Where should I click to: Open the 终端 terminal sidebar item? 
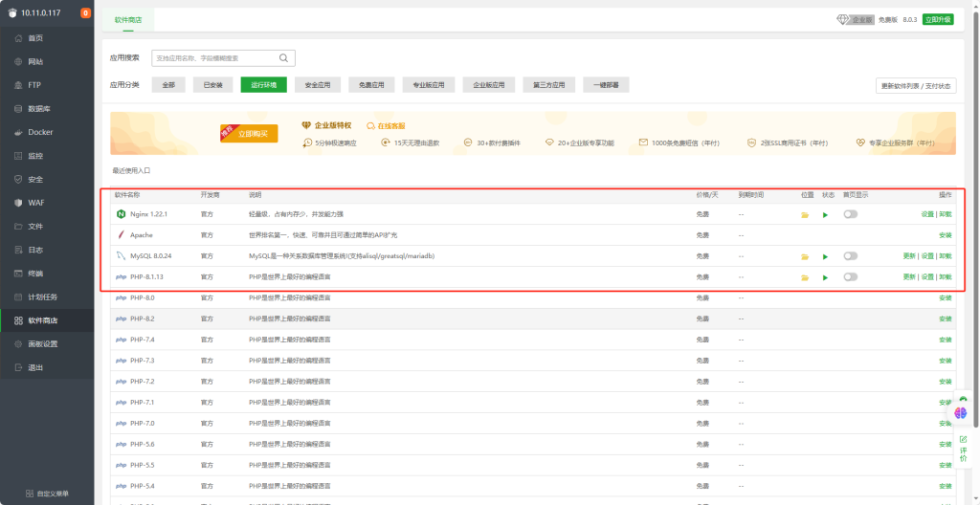[x=47, y=274]
